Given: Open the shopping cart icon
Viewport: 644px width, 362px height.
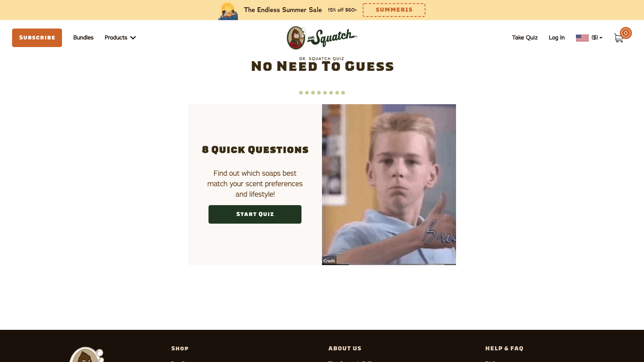Looking at the screenshot, I should click(619, 38).
